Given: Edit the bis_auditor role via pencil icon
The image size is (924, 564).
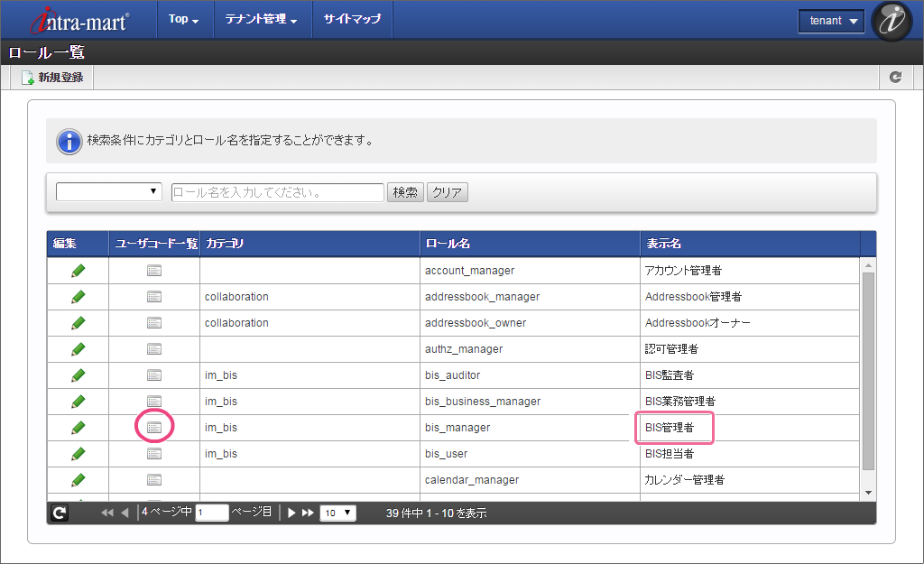Looking at the screenshot, I should (79, 375).
